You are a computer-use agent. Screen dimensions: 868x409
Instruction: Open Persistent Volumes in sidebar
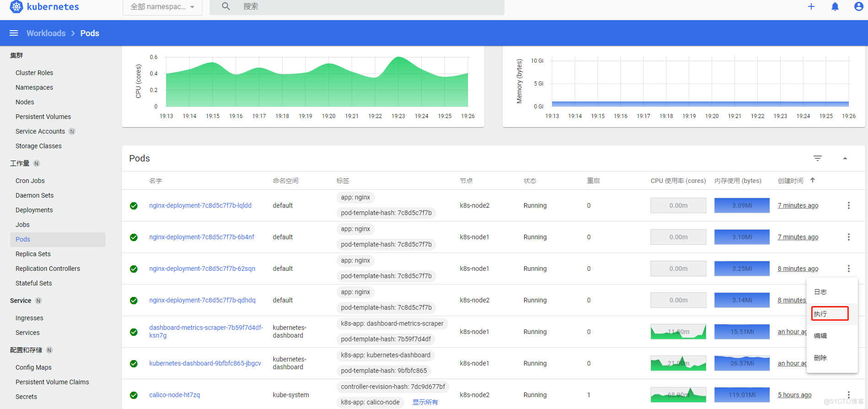pos(43,117)
